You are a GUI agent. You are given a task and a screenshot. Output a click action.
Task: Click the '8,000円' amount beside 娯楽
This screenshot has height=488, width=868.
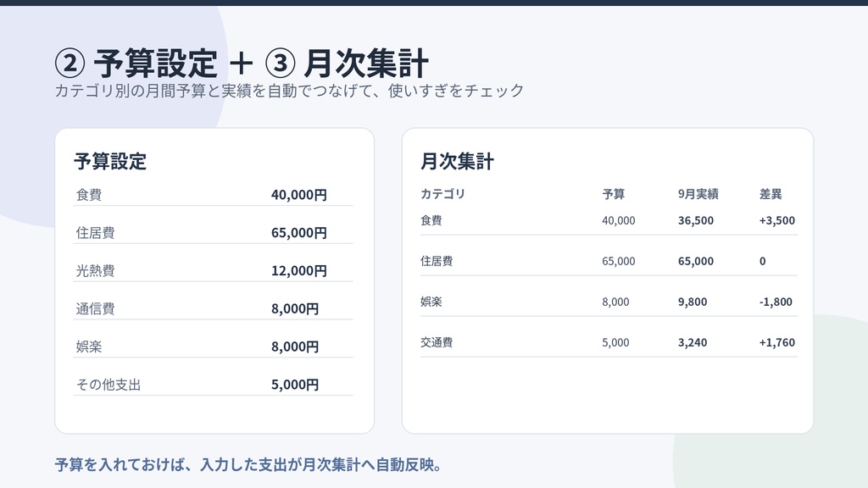click(x=295, y=347)
